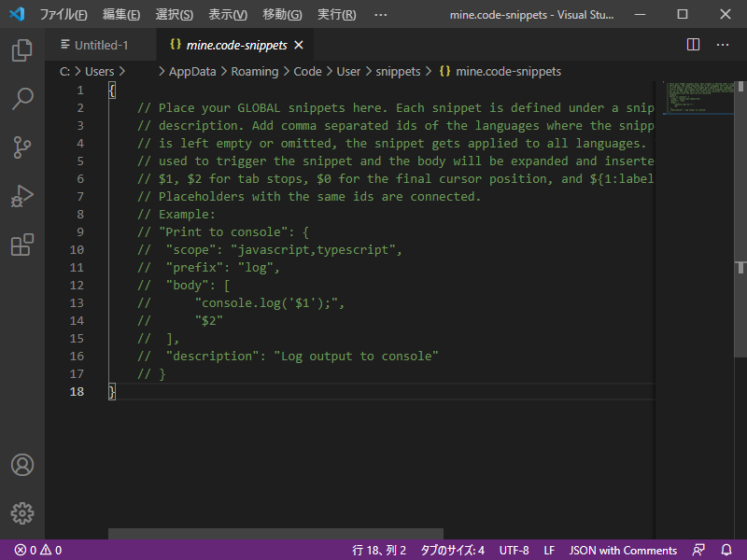This screenshot has height=560, width=747.
Task: Click the C: breadcrumb
Action: point(64,72)
